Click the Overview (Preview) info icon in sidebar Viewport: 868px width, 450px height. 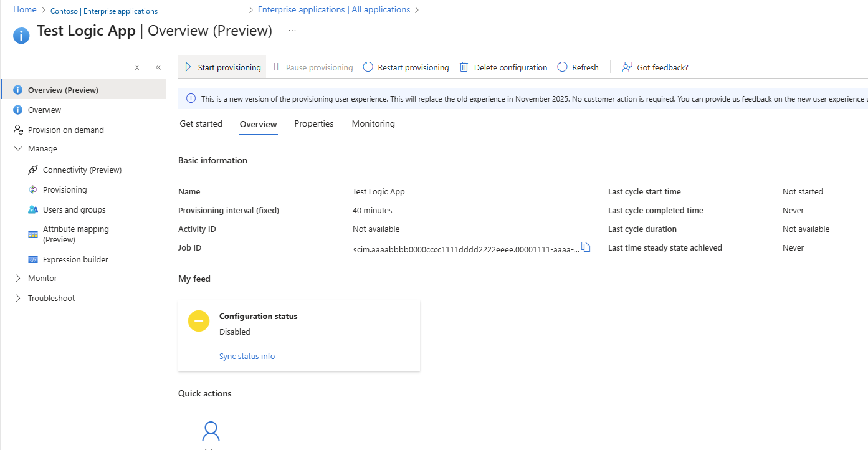click(18, 90)
